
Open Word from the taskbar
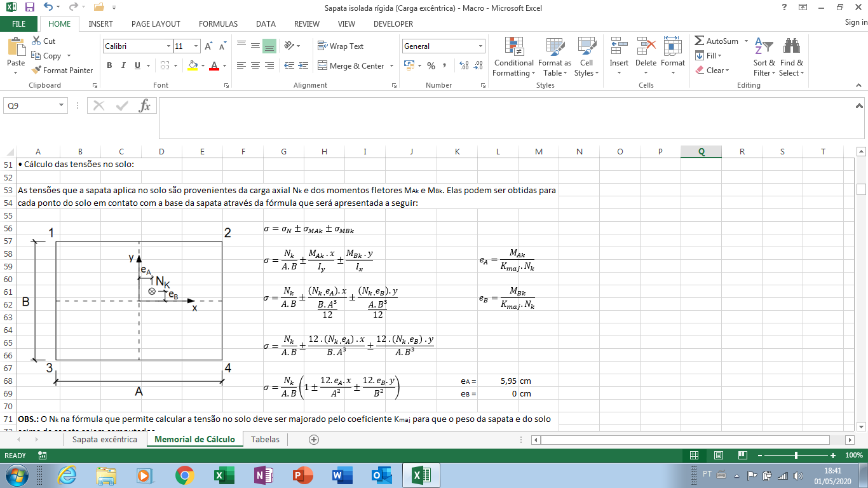tap(342, 475)
